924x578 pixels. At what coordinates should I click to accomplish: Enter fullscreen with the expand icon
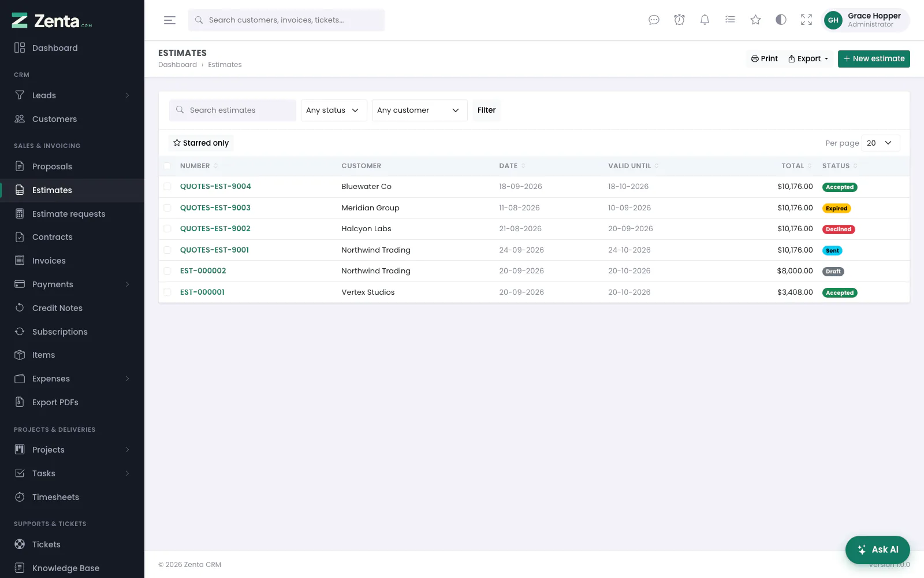pyautogui.click(x=806, y=20)
